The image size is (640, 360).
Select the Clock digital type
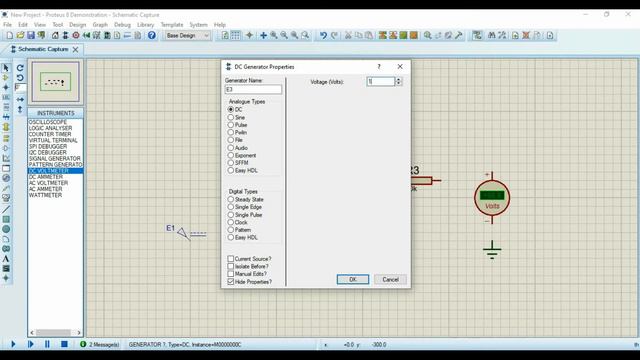231,222
